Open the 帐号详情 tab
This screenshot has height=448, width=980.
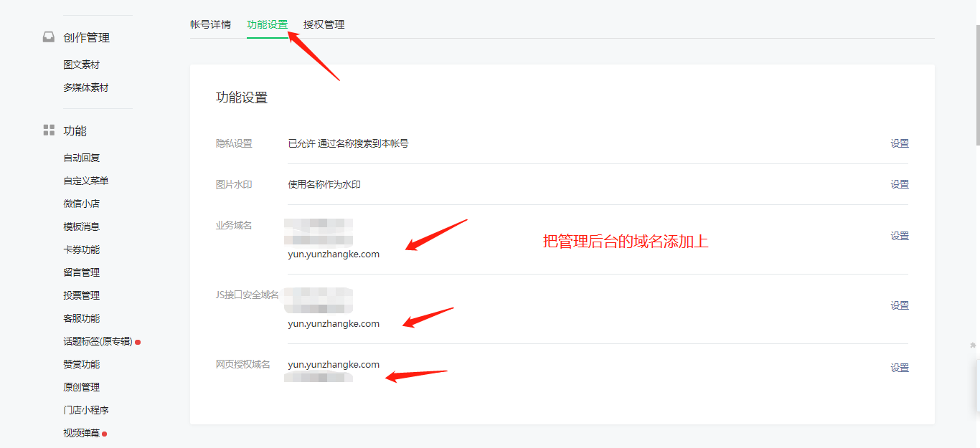click(211, 24)
